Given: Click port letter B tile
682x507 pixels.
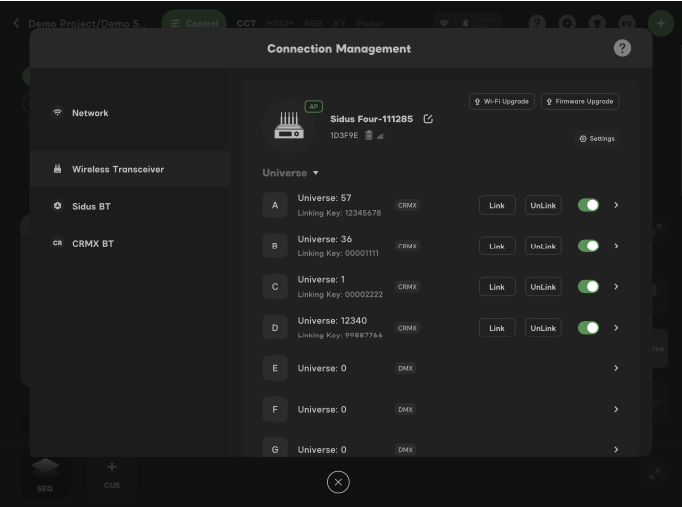Looking at the screenshot, I should click(x=275, y=246).
